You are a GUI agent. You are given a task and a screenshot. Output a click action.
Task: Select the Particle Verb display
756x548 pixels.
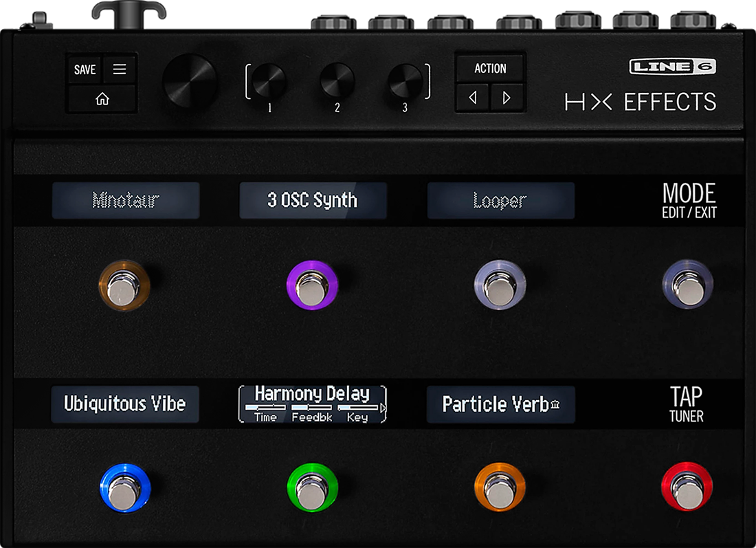tap(500, 404)
